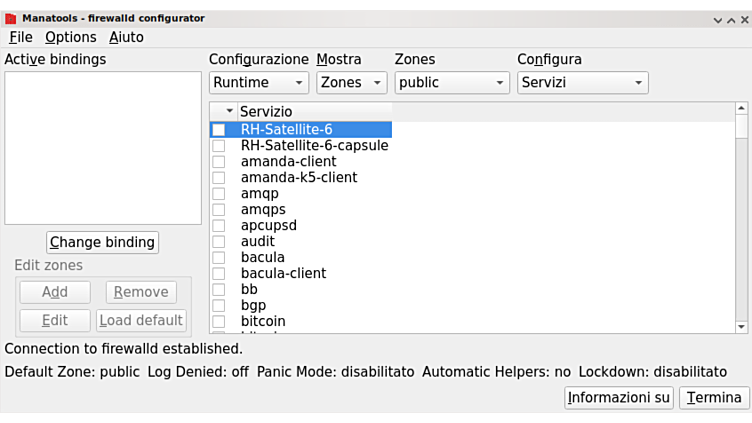Open the Zones public dropdown
The width and height of the screenshot is (752, 423).
(x=451, y=83)
